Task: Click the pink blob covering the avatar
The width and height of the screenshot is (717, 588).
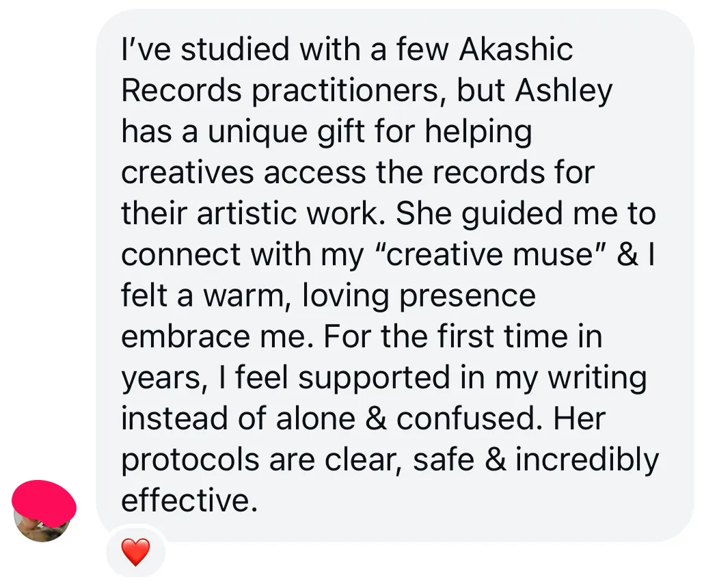Action: 44,502
